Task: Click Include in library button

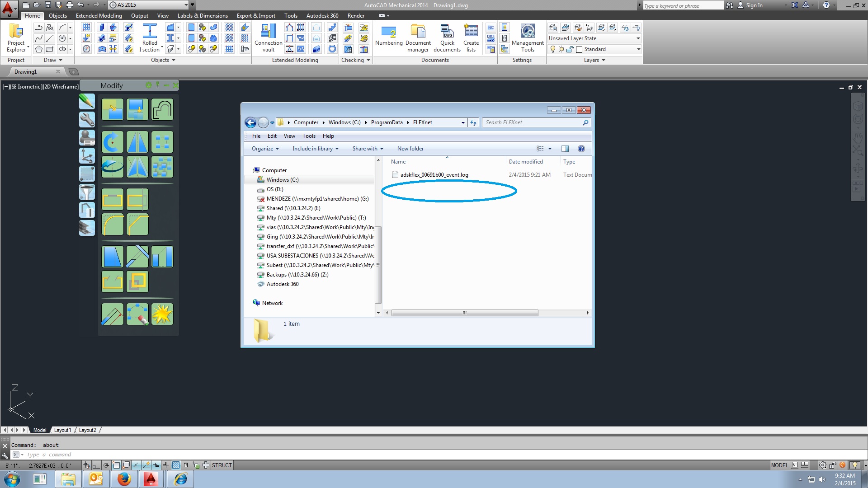Action: pyautogui.click(x=315, y=149)
